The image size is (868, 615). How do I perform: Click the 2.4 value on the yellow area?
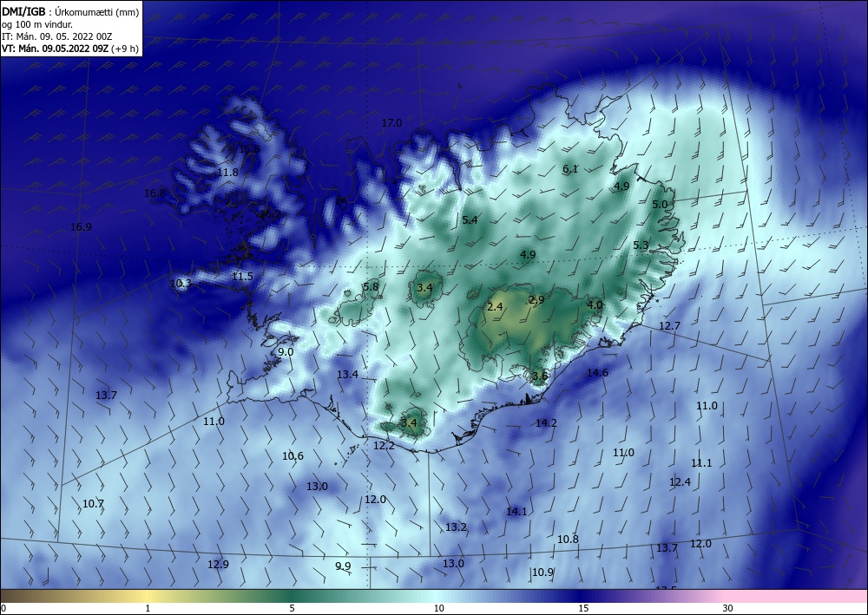495,306
